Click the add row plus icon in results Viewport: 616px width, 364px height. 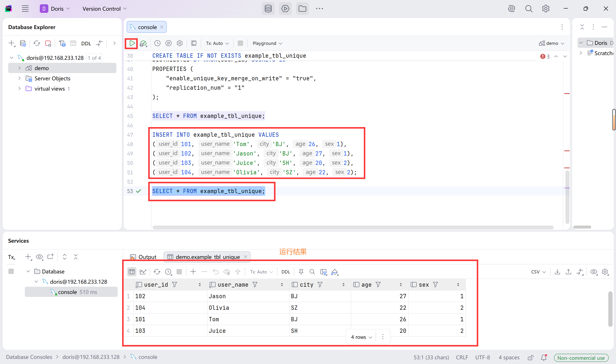[193, 272]
